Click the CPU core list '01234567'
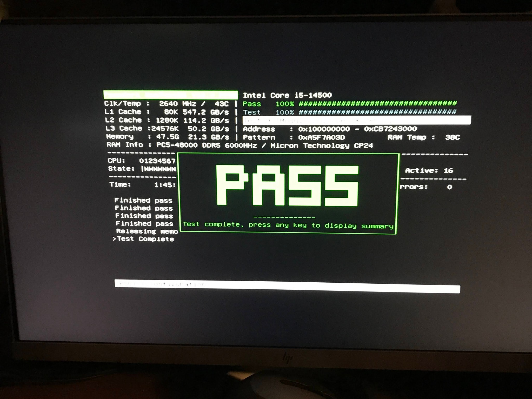Viewport: 532px width, 399px height. (x=157, y=161)
